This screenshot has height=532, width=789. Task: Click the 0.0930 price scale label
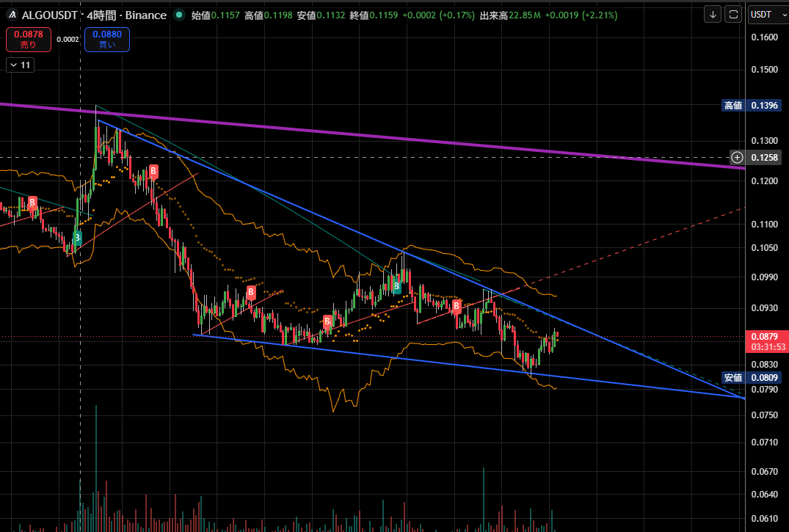[x=764, y=308]
